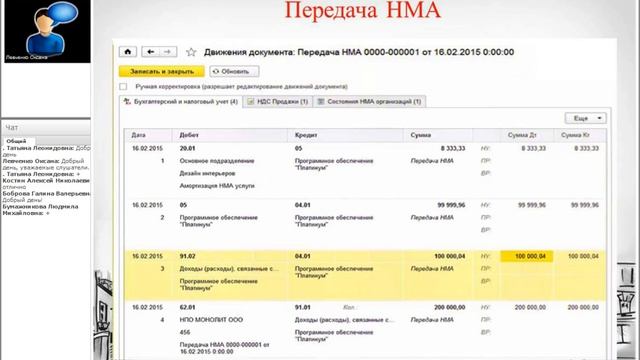Click the Сумма Дт column header
This screenshot has width=640, height=360.
pyautogui.click(x=527, y=135)
